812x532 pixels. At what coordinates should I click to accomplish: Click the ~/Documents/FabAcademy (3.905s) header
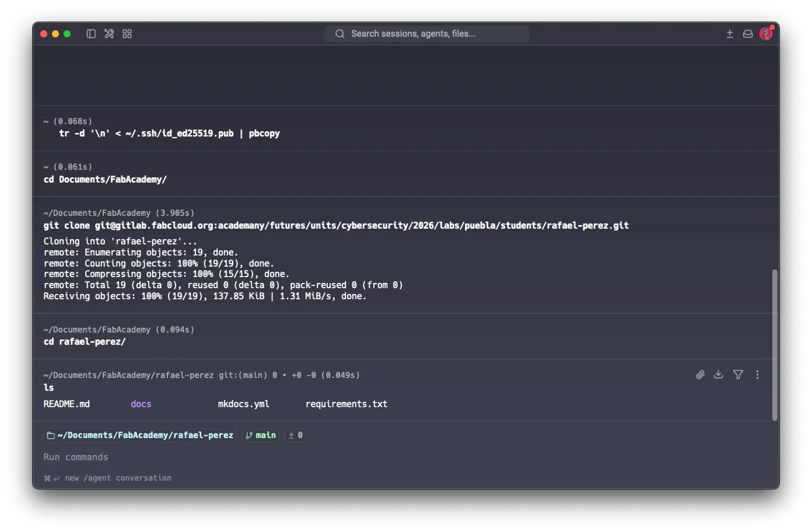click(119, 213)
